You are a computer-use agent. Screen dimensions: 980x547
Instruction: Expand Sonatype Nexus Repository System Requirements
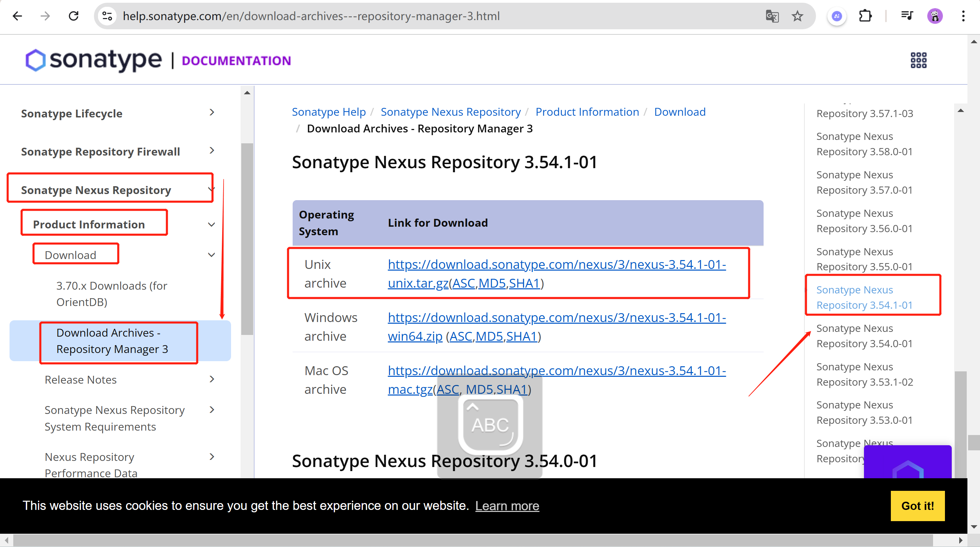click(212, 410)
